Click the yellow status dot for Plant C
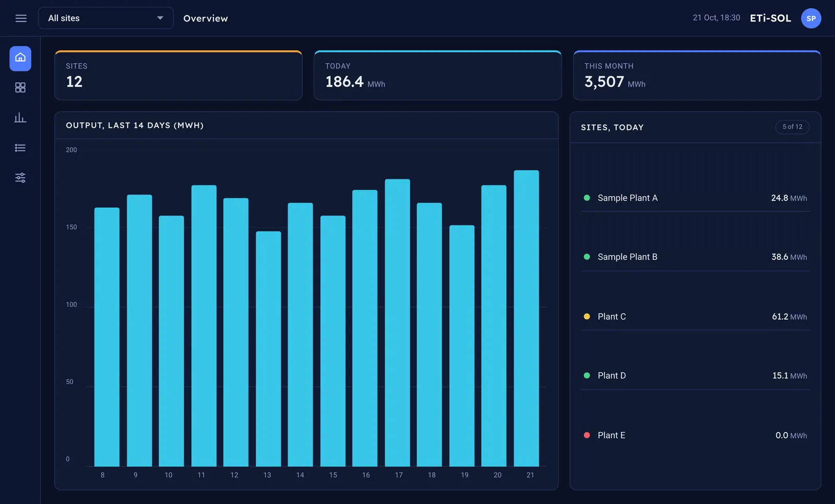Viewport: 835px width, 504px height. 587,316
